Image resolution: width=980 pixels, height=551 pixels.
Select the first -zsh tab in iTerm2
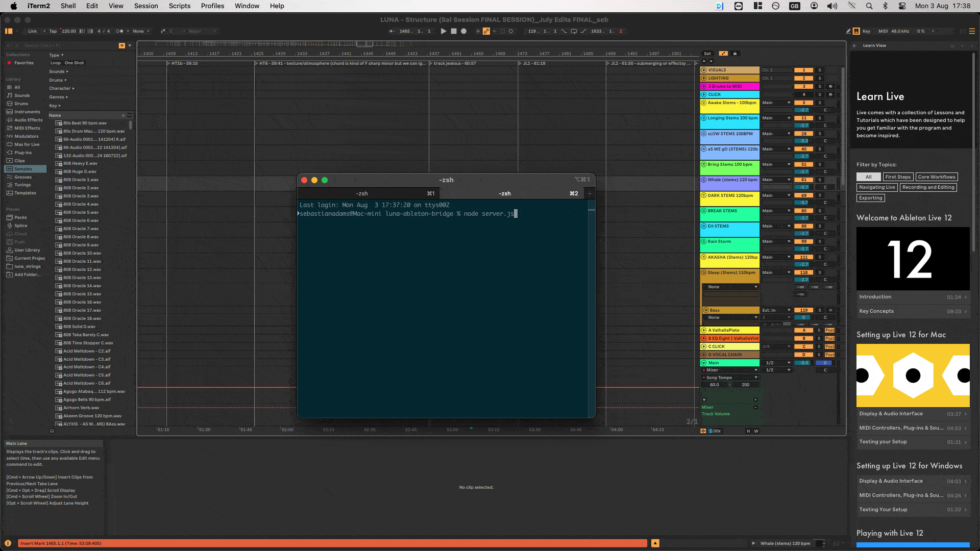tap(369, 194)
